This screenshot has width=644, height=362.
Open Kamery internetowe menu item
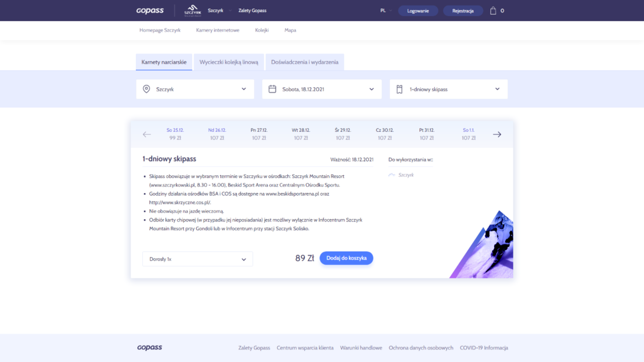point(217,30)
